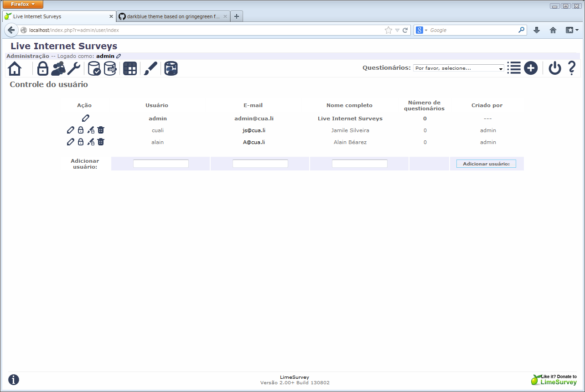Click the new user email input field
This screenshot has width=585, height=392.
[260, 164]
